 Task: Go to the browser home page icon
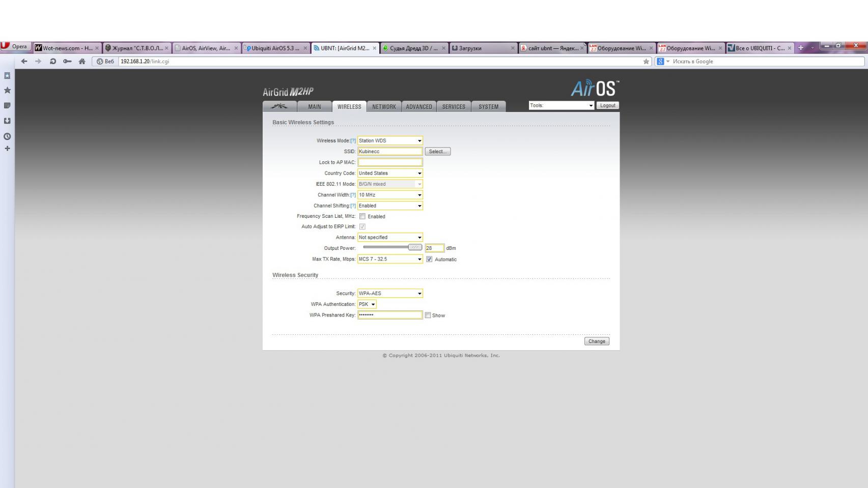pyautogui.click(x=82, y=61)
